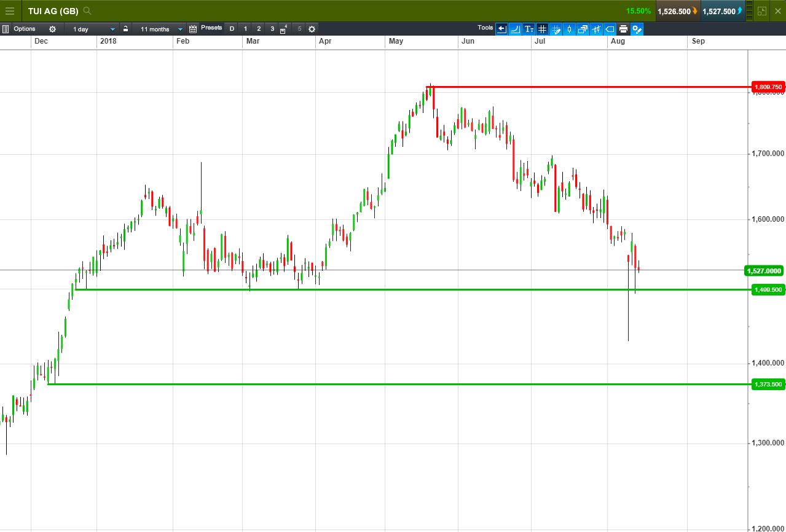Click the buy price 1,527.500
This screenshot has width=786, height=532.
(x=722, y=11)
